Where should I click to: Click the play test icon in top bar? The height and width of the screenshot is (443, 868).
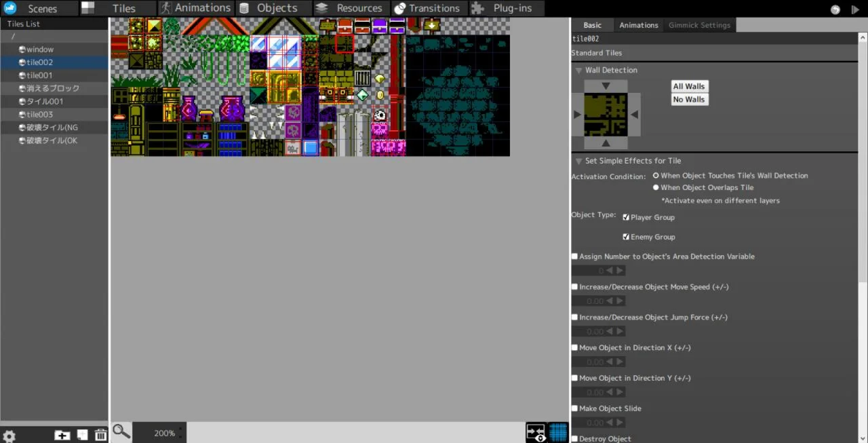pyautogui.click(x=855, y=9)
